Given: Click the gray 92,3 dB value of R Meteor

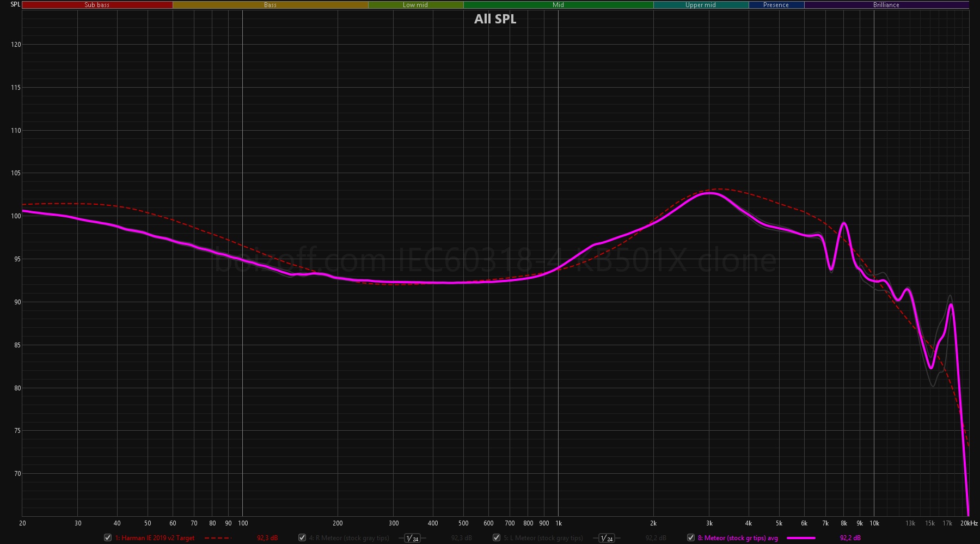Looking at the screenshot, I should tap(462, 538).
